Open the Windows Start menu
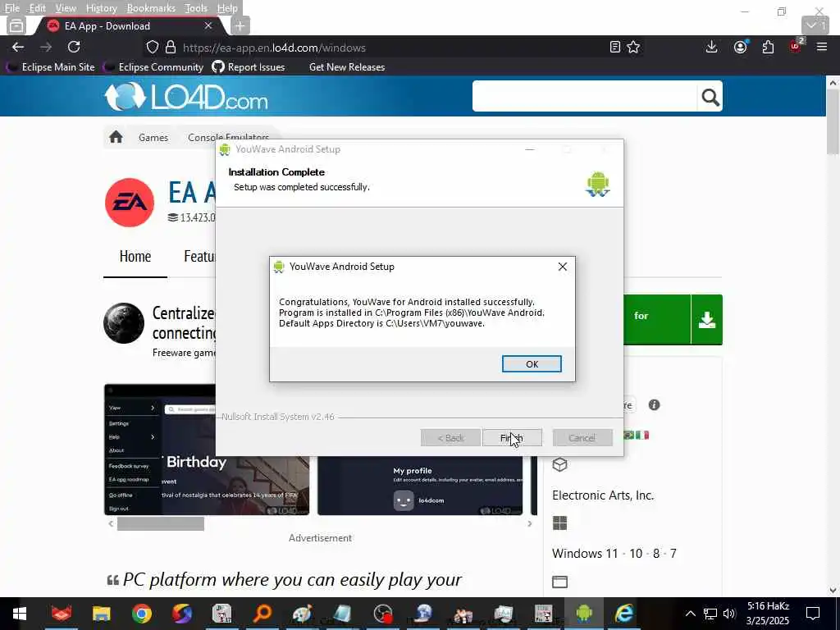This screenshot has height=630, width=840. click(20, 614)
